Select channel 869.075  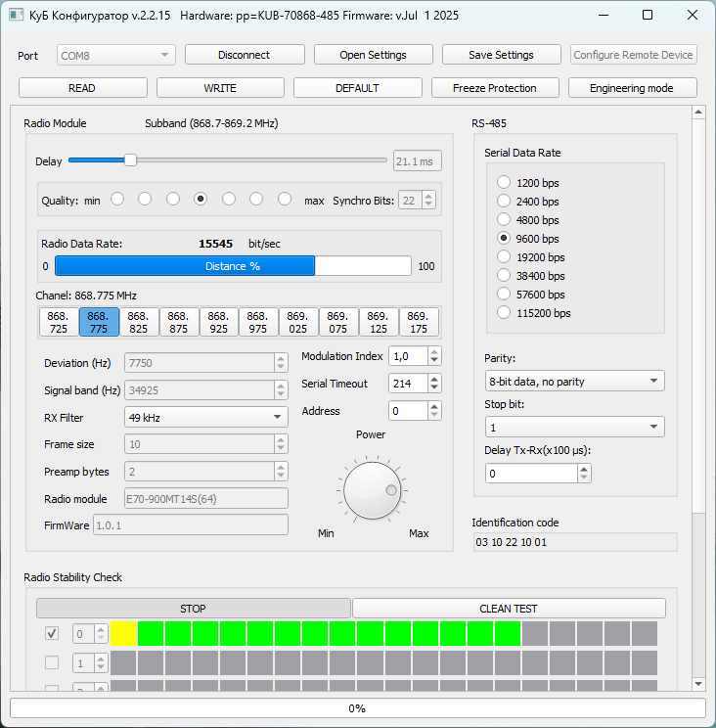tap(338, 322)
